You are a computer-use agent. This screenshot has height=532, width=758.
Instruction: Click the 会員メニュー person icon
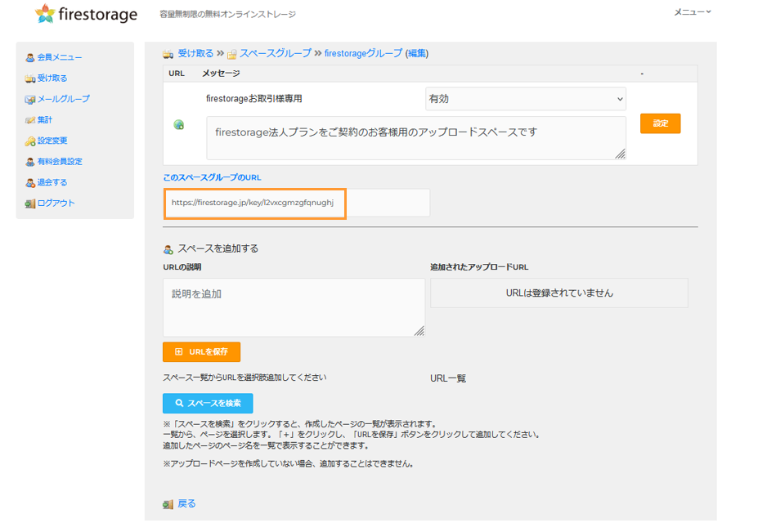click(30, 57)
